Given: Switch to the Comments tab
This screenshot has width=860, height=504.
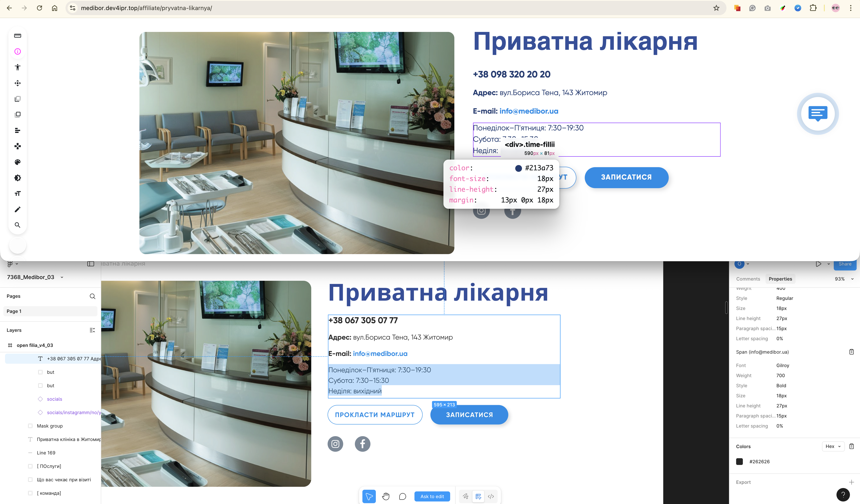Looking at the screenshot, I should coord(748,279).
